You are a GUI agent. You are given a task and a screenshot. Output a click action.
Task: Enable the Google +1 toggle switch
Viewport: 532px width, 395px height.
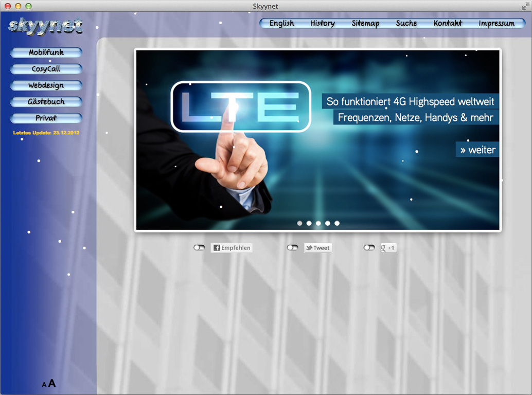click(x=369, y=248)
